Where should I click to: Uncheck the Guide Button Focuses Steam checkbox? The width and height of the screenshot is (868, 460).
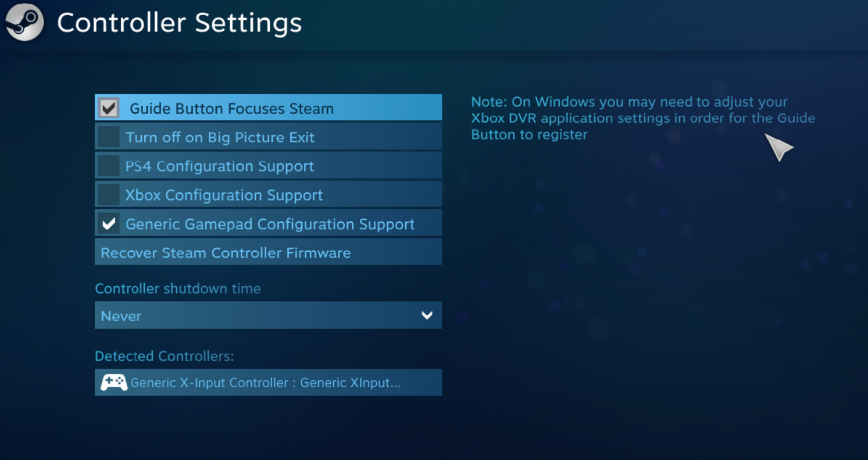click(109, 108)
